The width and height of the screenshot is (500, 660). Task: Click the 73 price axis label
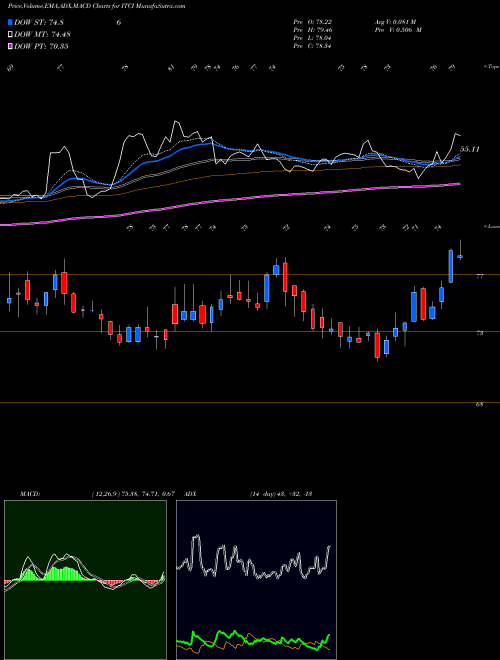pos(479,333)
